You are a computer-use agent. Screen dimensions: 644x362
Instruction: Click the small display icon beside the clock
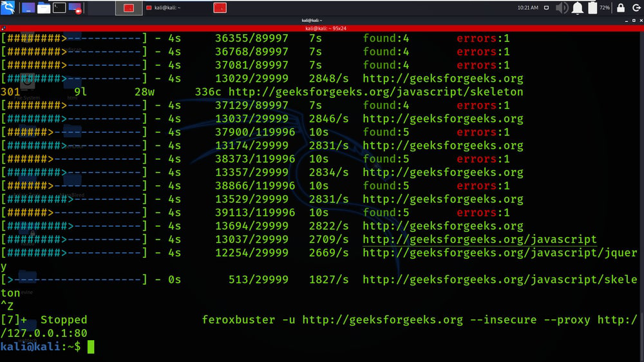pyautogui.click(x=546, y=8)
